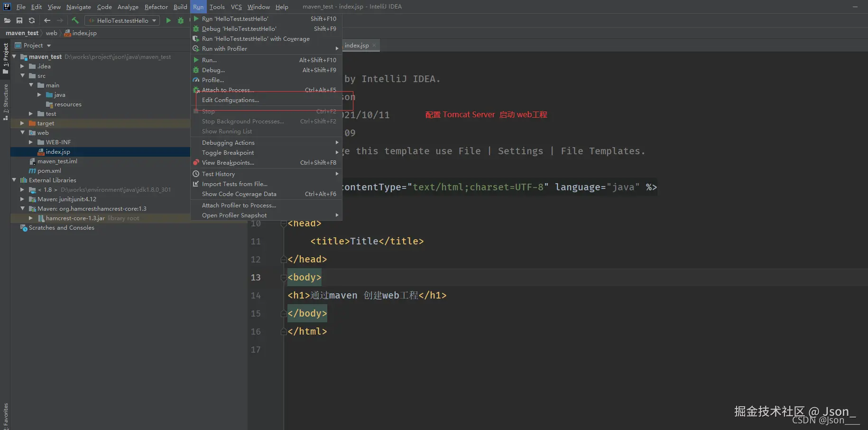Image resolution: width=868 pixels, height=430 pixels.
Task: Open Debugging Actions submenu
Action: coord(266,142)
